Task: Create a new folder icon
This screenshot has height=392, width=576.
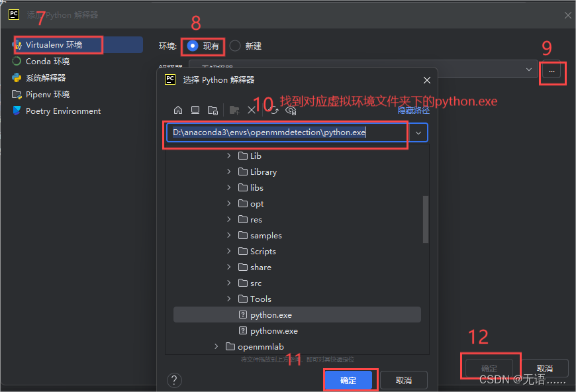Action: (234, 110)
